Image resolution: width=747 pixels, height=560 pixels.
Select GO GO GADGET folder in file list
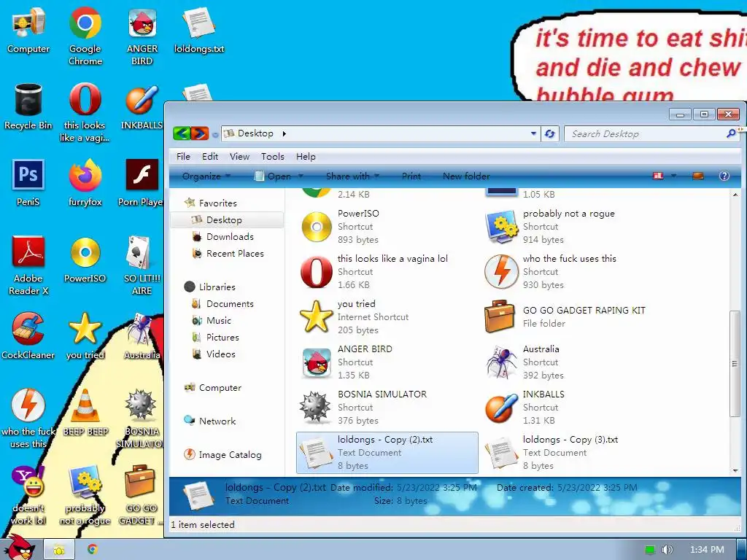[572, 316]
